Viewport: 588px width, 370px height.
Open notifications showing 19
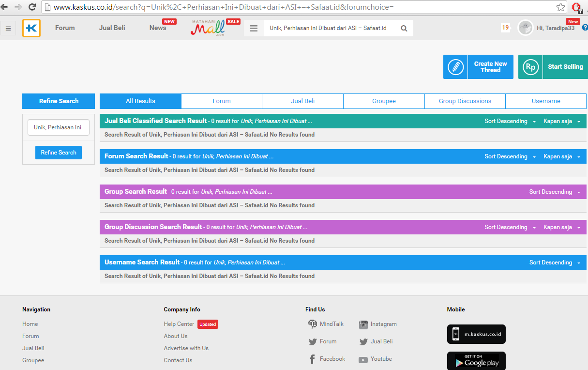pos(505,28)
